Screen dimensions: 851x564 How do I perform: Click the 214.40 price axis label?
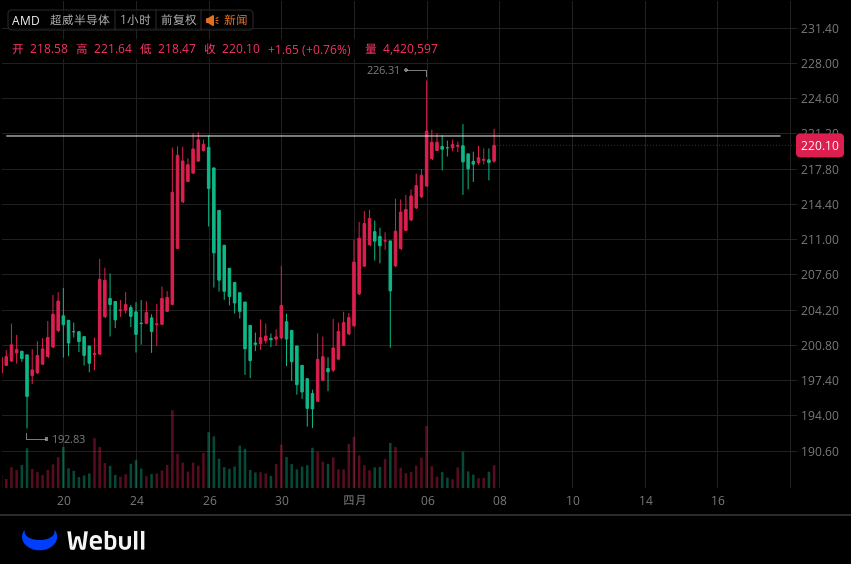click(x=820, y=205)
